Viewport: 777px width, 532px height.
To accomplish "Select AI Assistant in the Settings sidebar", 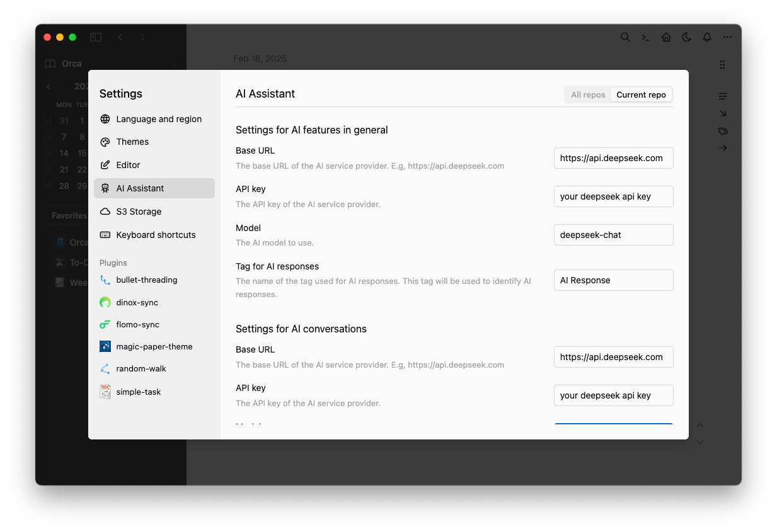I will pyautogui.click(x=154, y=188).
